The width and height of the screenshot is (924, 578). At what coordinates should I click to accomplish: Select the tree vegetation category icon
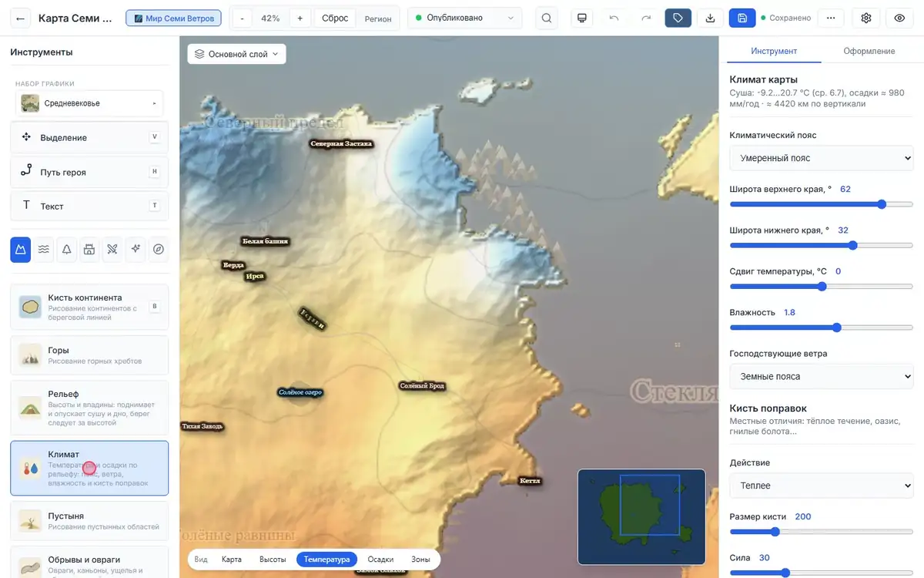[67, 249]
